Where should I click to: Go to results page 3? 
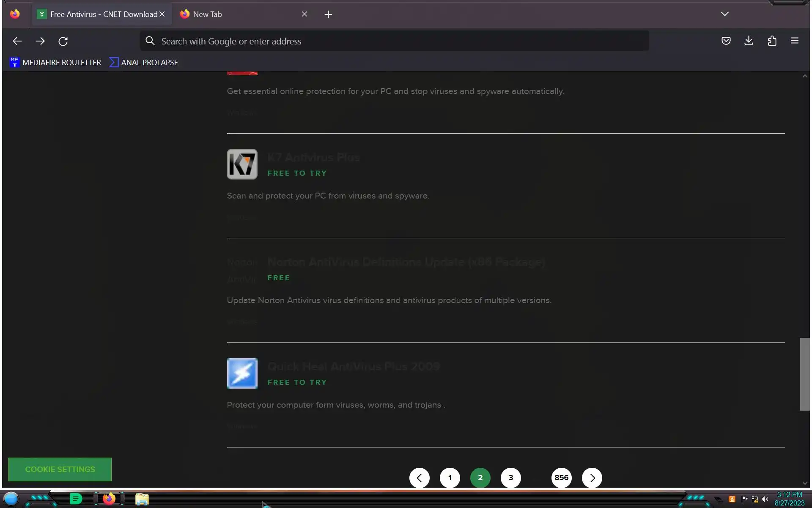coord(510,478)
